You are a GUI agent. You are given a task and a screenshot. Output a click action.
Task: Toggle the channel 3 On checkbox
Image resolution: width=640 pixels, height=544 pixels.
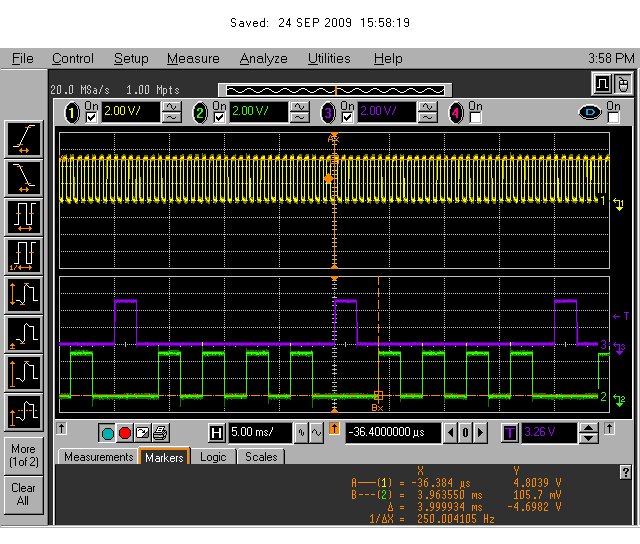pos(347,118)
